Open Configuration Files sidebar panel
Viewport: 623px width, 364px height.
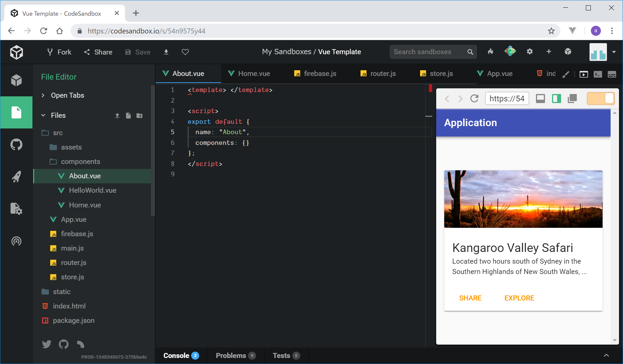click(x=16, y=209)
